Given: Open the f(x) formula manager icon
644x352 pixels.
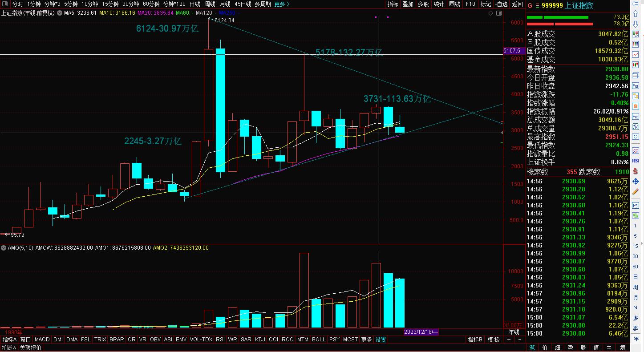Looking at the screenshot, I should (x=635, y=126).
